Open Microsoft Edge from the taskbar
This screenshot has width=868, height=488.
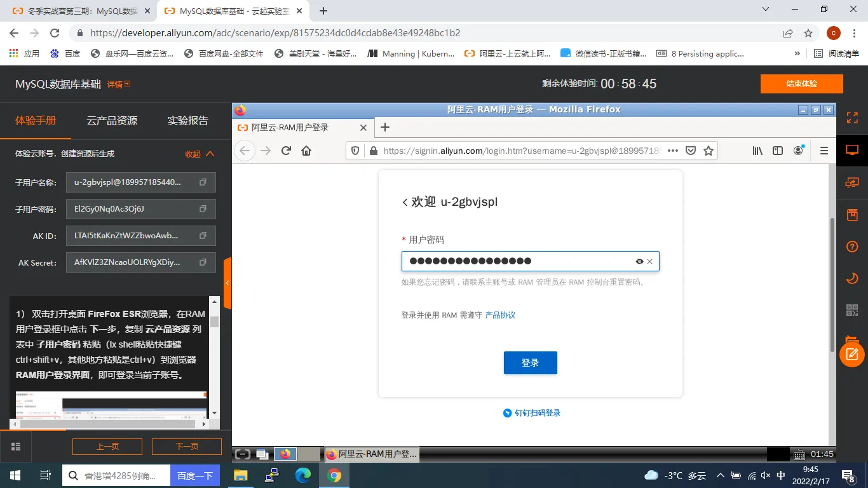(x=302, y=475)
